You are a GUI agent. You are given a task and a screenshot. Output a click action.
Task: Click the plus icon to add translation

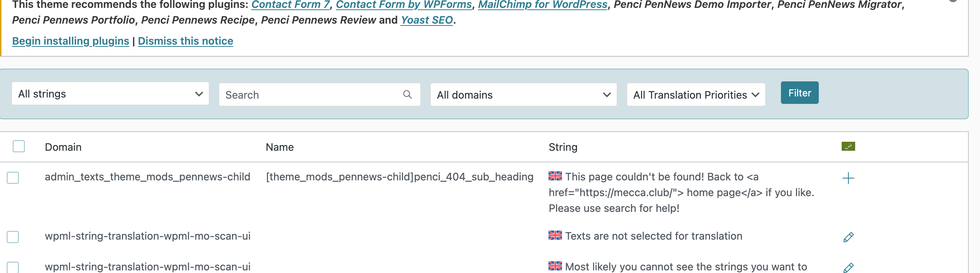[848, 178]
